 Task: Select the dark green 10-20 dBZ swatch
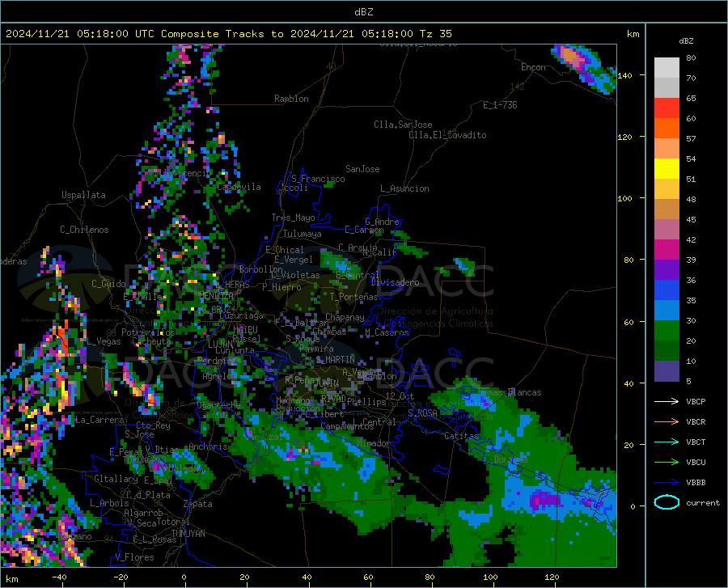[x=667, y=351]
